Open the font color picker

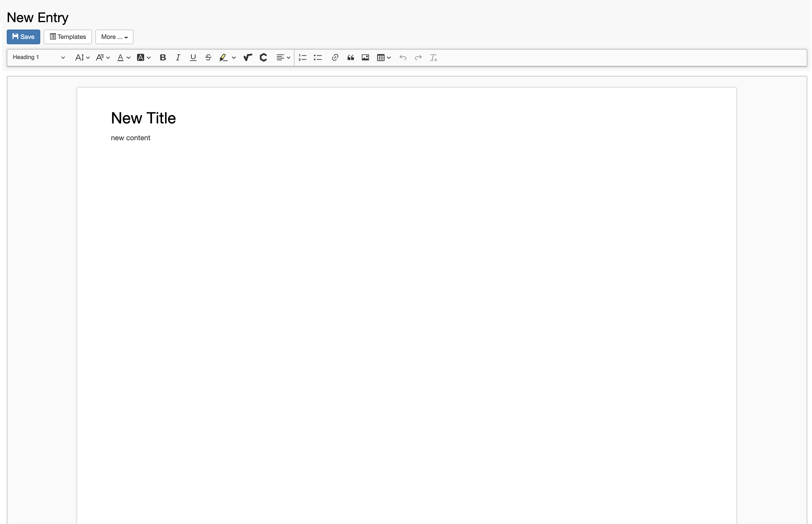click(x=123, y=57)
